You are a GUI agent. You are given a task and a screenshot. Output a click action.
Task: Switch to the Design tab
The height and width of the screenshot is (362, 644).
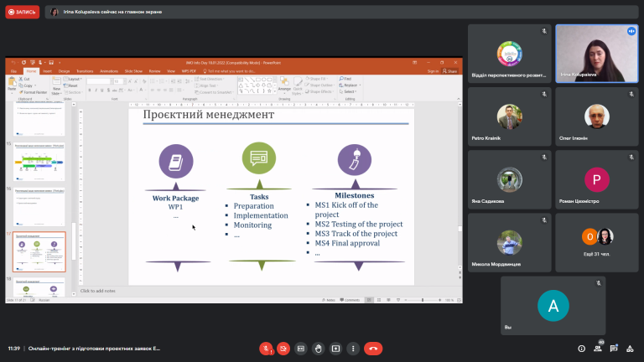pyautogui.click(x=64, y=71)
